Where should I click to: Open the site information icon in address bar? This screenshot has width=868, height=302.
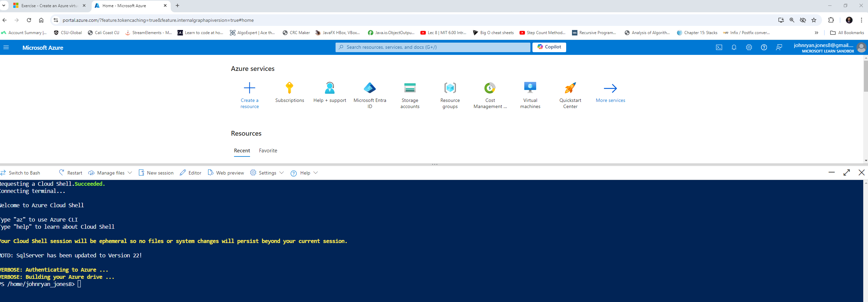coord(56,20)
